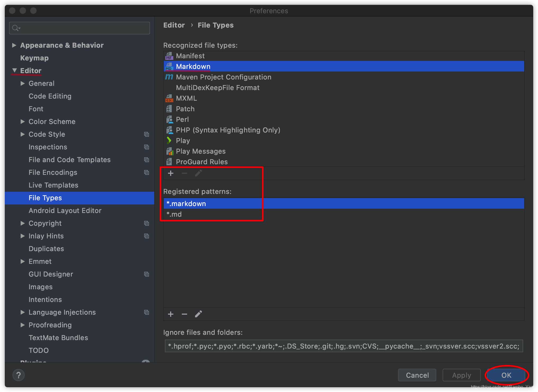538x392 pixels.
Task: Click the ProGuard Rules icon
Action: pyautogui.click(x=169, y=162)
